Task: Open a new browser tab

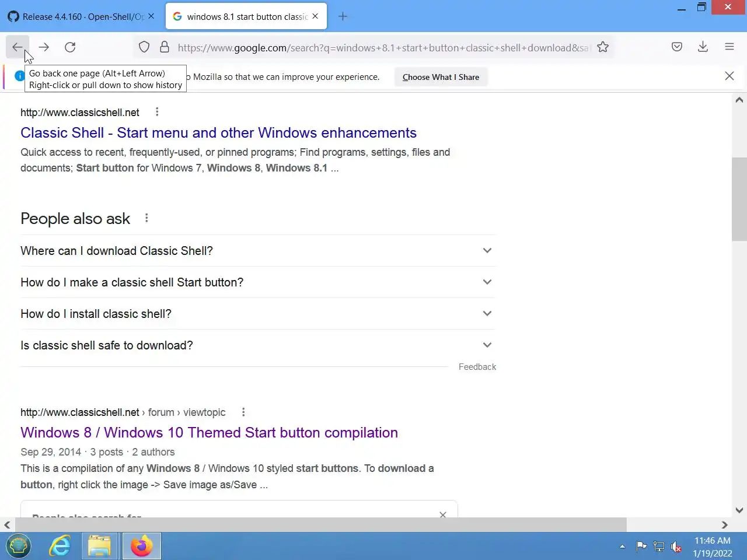Action: [x=343, y=16]
